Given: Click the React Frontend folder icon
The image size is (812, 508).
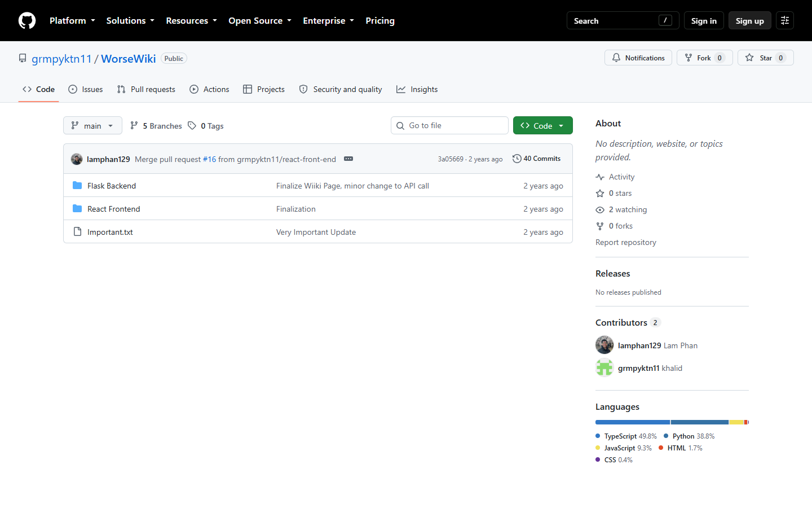Looking at the screenshot, I should (77, 209).
